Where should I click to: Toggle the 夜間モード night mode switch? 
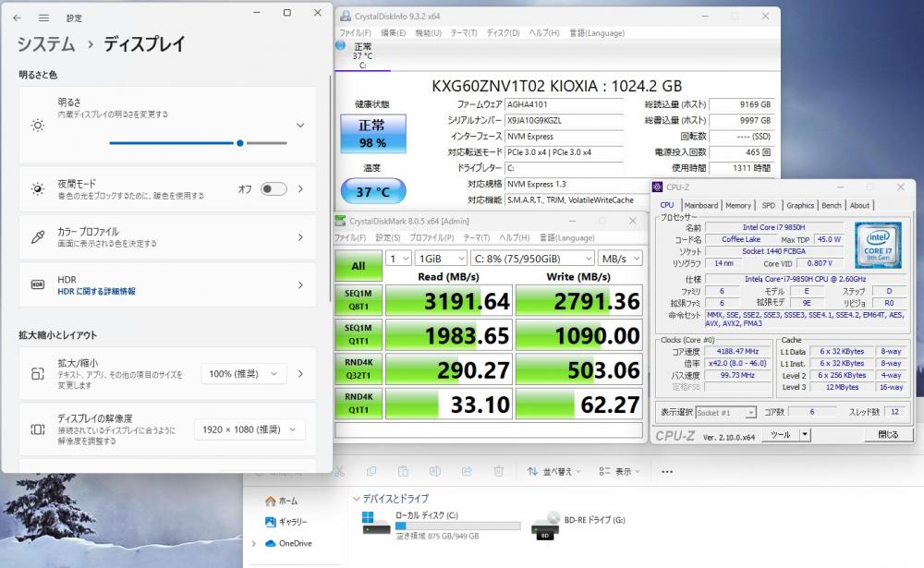tap(274, 189)
